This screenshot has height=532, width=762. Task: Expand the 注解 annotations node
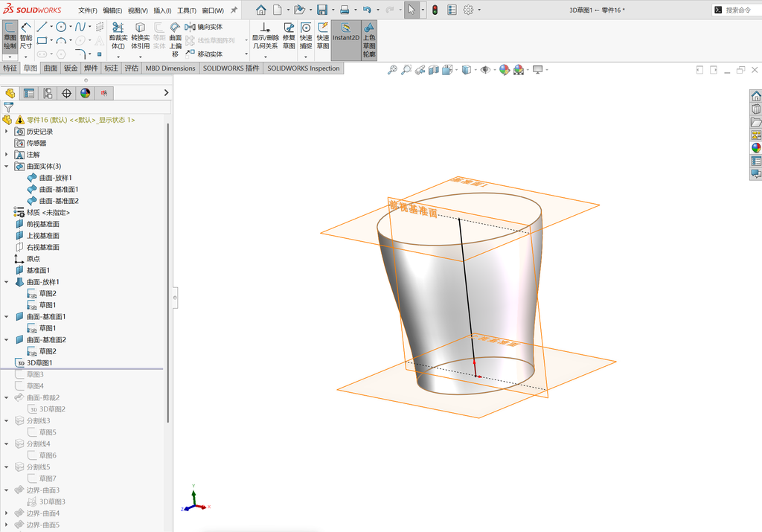point(6,155)
